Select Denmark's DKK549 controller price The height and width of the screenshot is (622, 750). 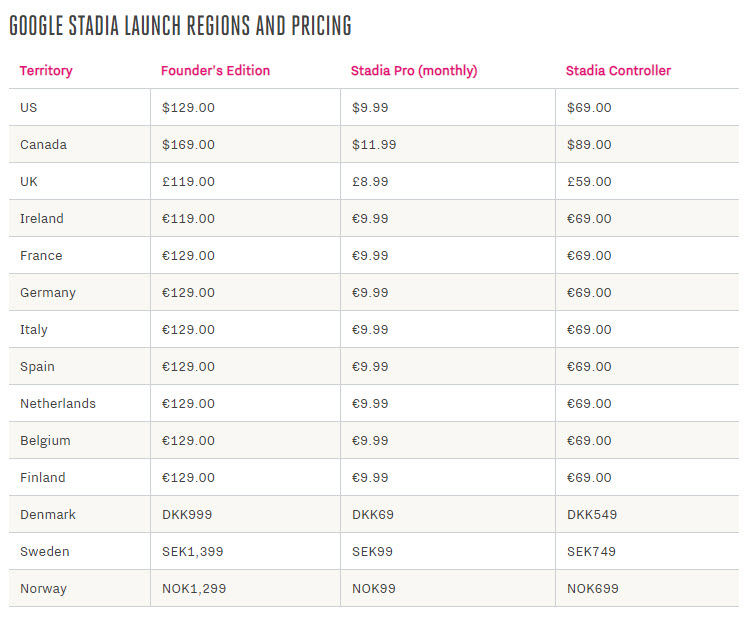[592, 515]
